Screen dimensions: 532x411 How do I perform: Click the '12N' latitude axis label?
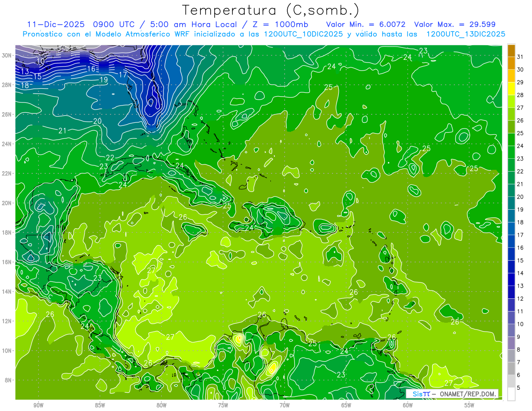click(x=7, y=321)
